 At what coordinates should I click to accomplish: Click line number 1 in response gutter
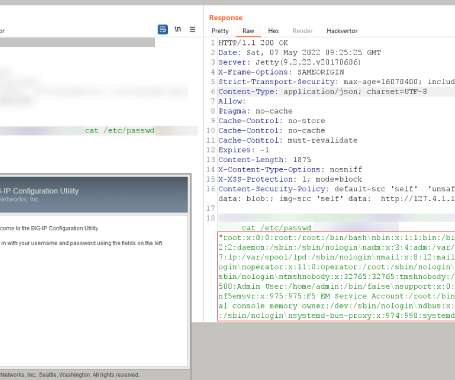click(212, 43)
